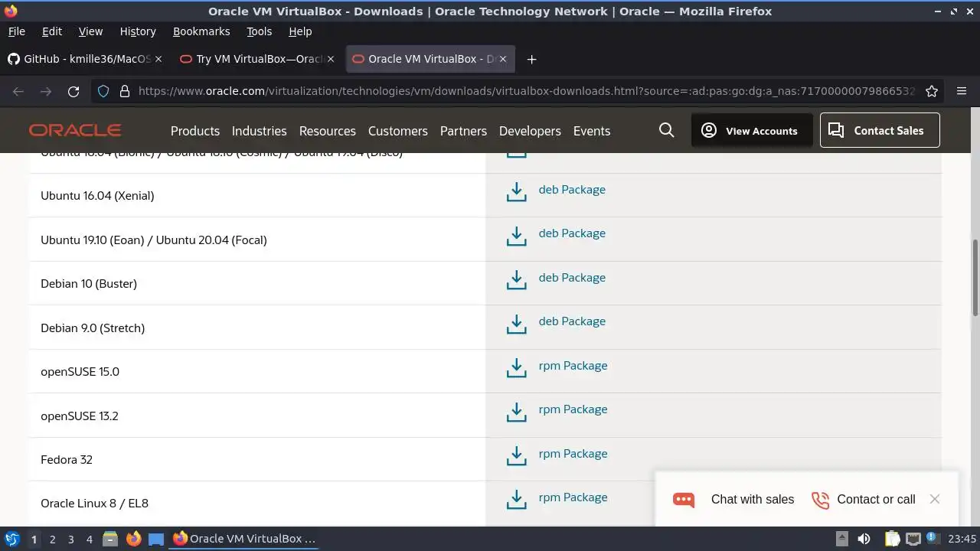Open the Oracle site search magnifier

click(x=667, y=130)
